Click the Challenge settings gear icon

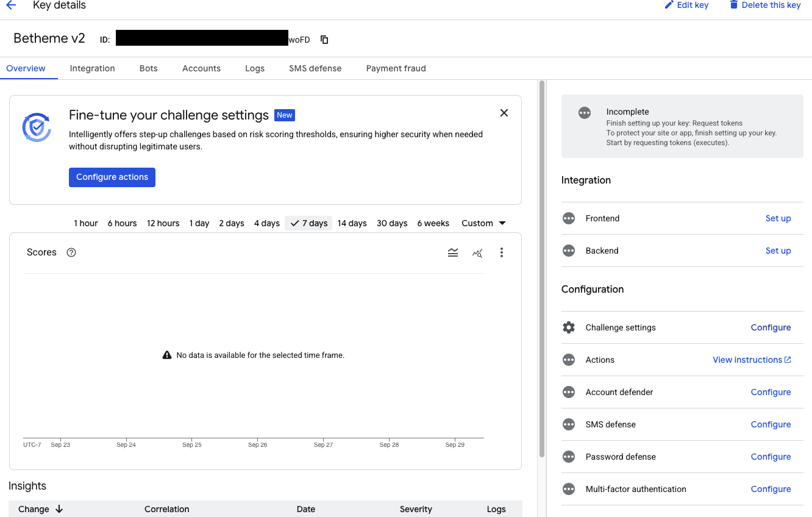click(x=569, y=327)
